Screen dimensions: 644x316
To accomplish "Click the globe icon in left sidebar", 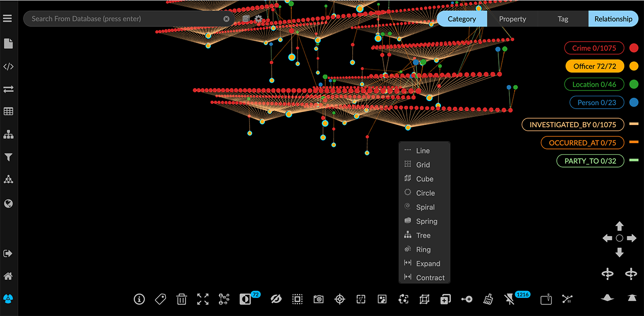I will point(8,203).
